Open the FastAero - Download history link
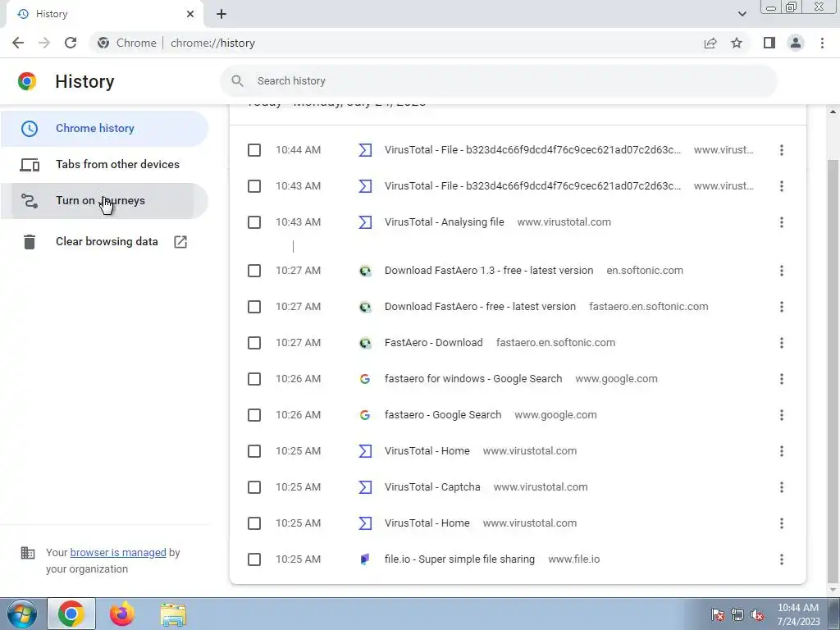The image size is (840, 630). 433,343
